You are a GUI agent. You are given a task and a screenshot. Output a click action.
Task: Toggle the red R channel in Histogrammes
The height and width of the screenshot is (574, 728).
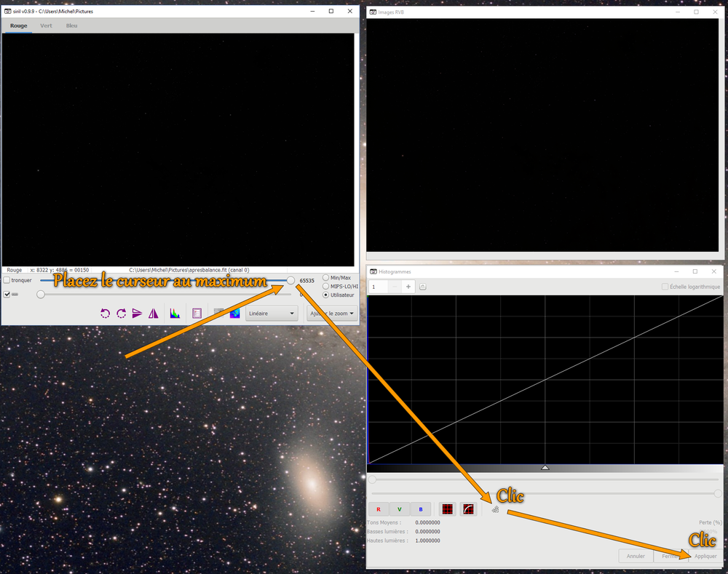(x=379, y=509)
